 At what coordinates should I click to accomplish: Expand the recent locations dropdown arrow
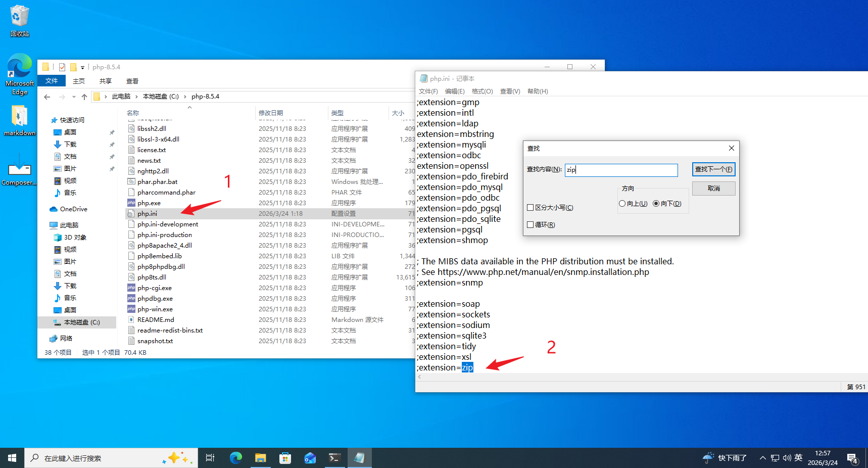click(x=74, y=97)
